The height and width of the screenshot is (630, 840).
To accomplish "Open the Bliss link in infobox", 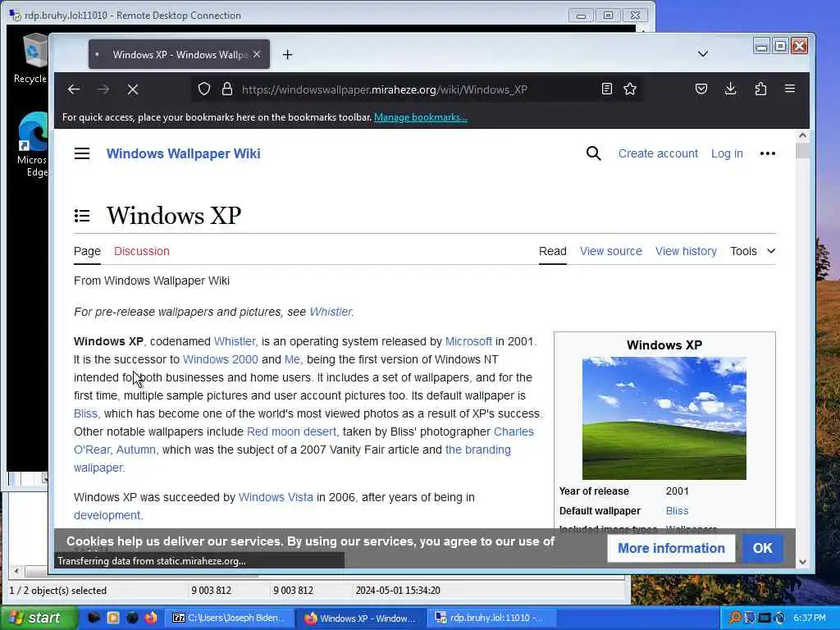I will (x=677, y=511).
